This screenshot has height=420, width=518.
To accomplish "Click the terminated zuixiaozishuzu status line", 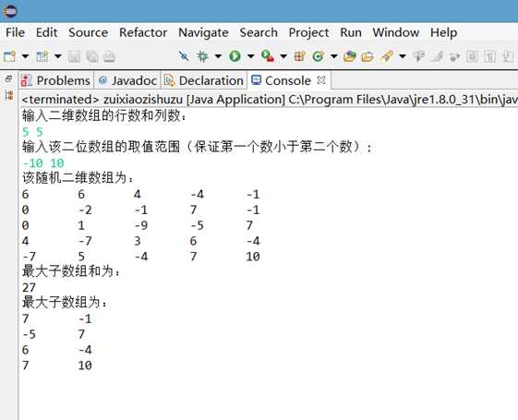I will click(270, 100).
